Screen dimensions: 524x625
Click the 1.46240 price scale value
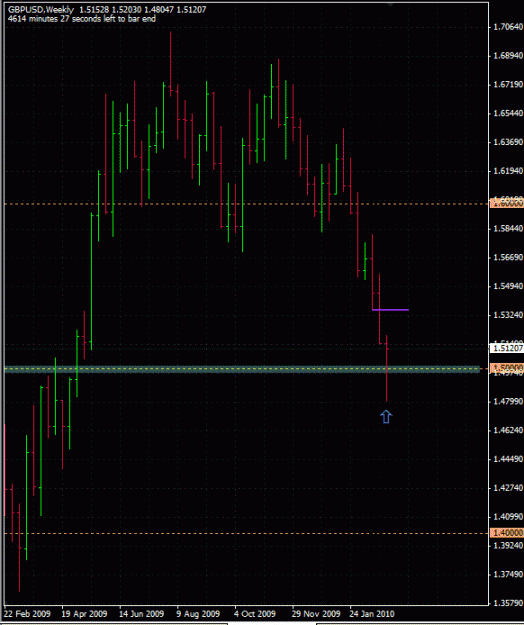(508, 430)
